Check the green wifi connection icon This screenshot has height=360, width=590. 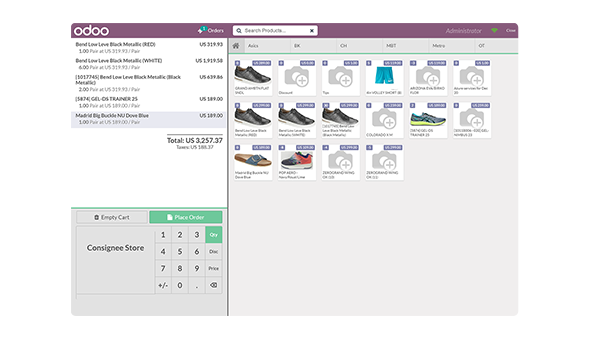click(494, 30)
